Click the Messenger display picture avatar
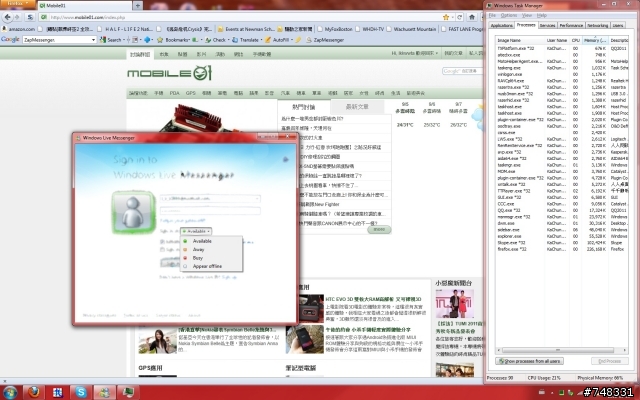 pos(133,212)
